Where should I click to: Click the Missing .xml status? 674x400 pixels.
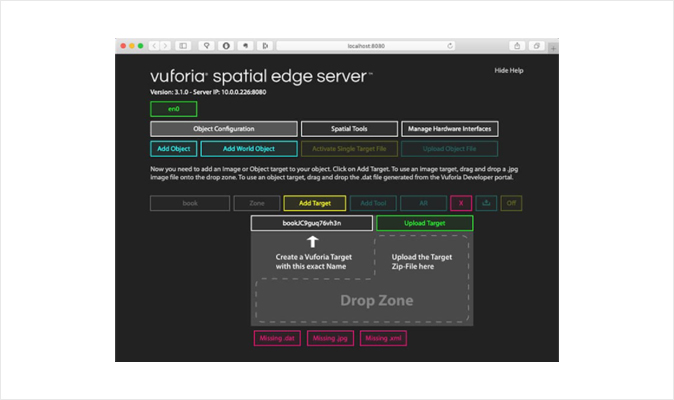pos(383,338)
